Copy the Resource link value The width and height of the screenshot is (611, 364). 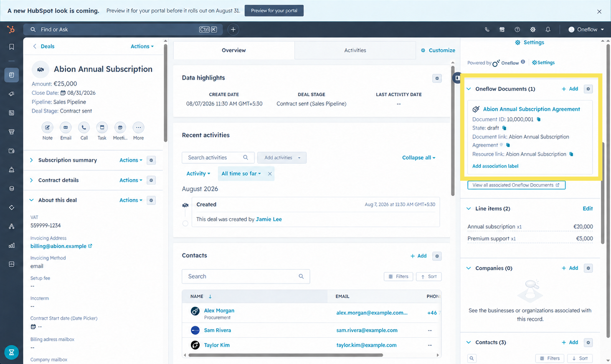571,154
